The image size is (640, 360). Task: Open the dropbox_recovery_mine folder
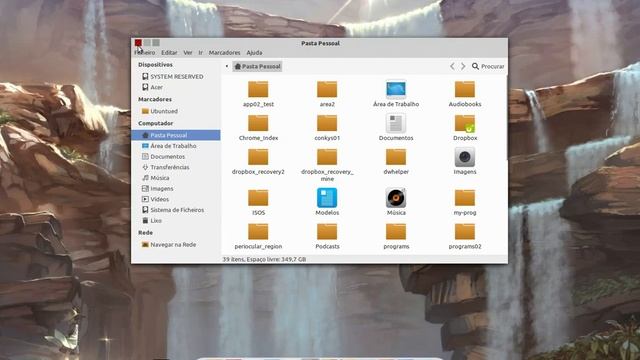pyautogui.click(x=327, y=157)
